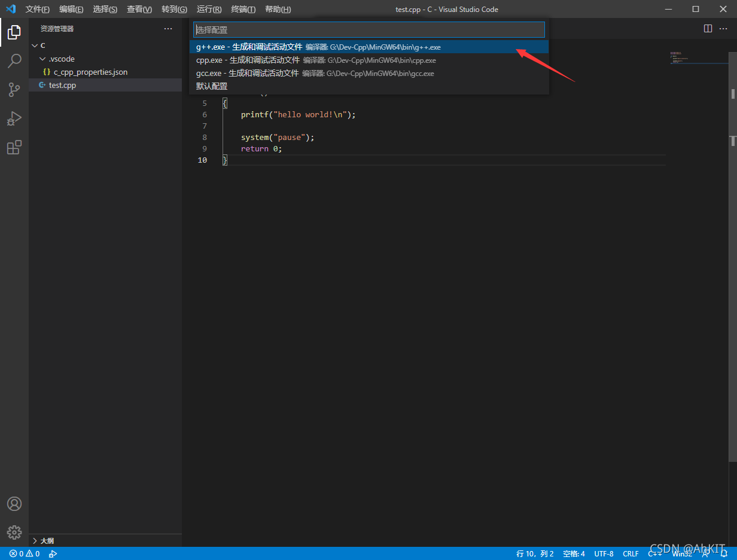737x560 pixels.
Task: Show errors and warnings in status bar
Action: (25, 553)
